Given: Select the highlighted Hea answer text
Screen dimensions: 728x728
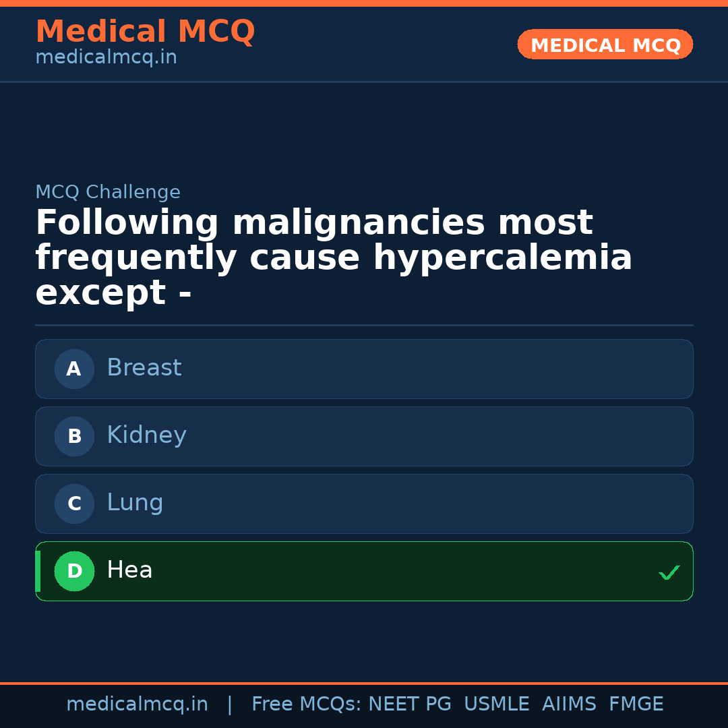Looking at the screenshot, I should coord(129,570).
